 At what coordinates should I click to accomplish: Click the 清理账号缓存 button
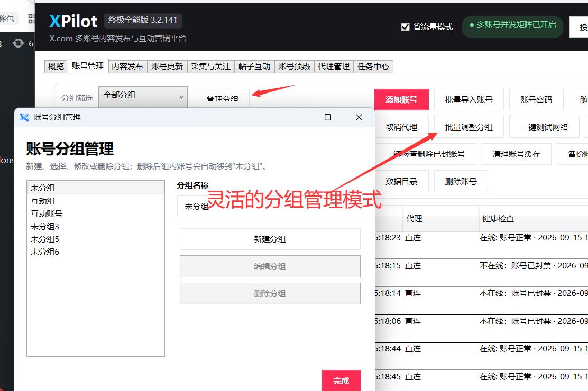point(517,154)
